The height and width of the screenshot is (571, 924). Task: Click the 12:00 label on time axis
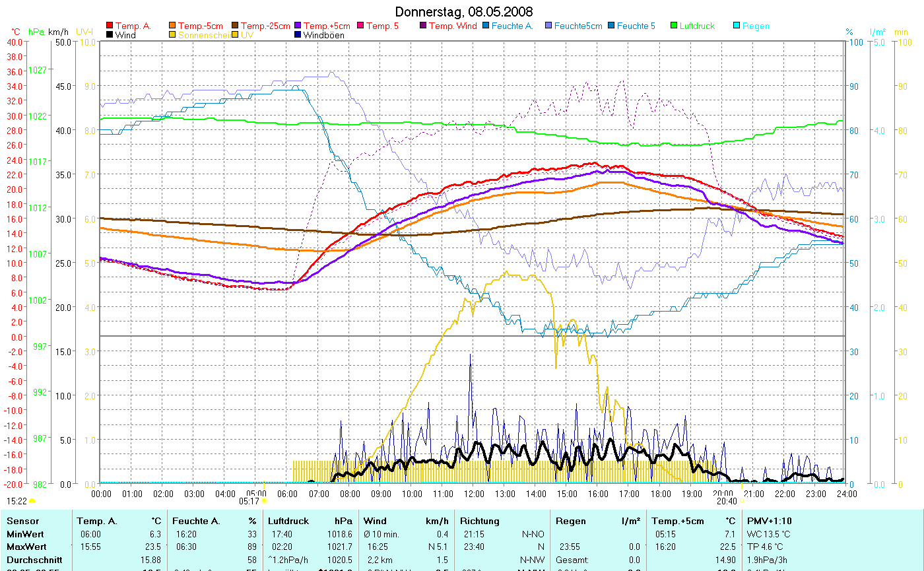pyautogui.click(x=473, y=493)
